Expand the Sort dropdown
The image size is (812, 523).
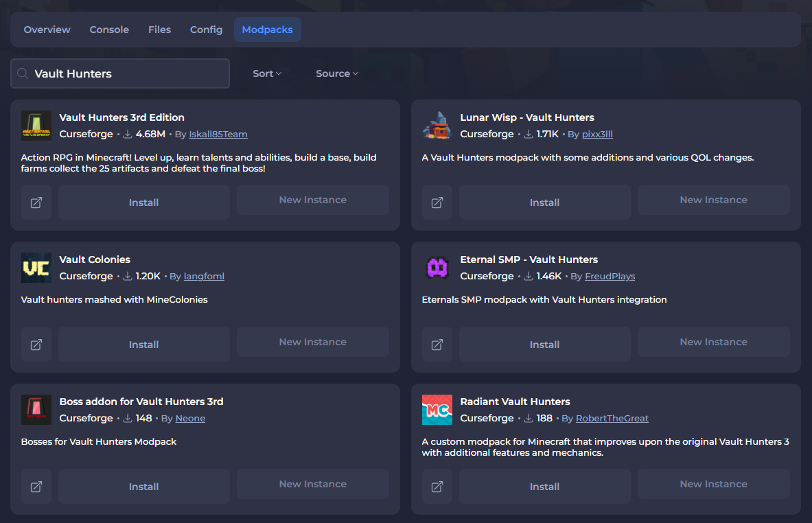pos(267,73)
